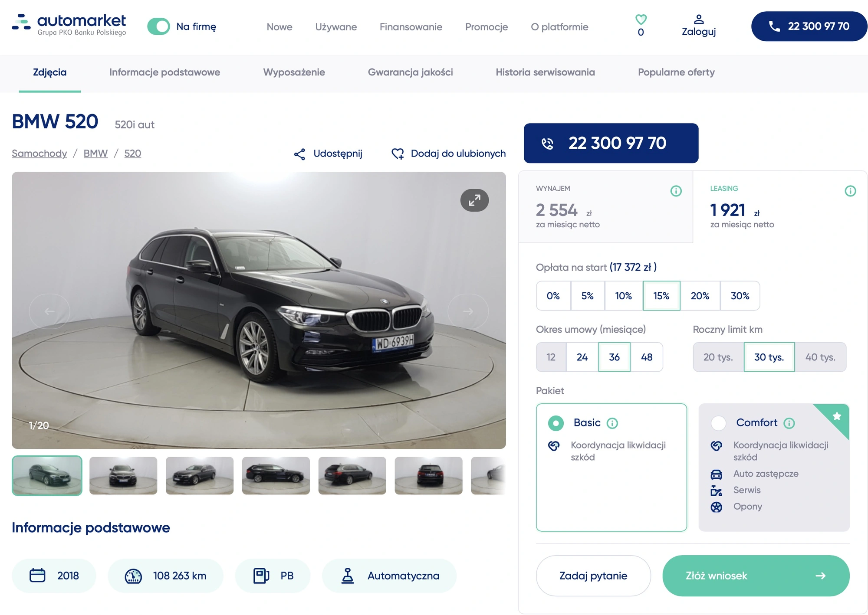Select second thumbnail, front view
The width and height of the screenshot is (868, 615).
(123, 475)
